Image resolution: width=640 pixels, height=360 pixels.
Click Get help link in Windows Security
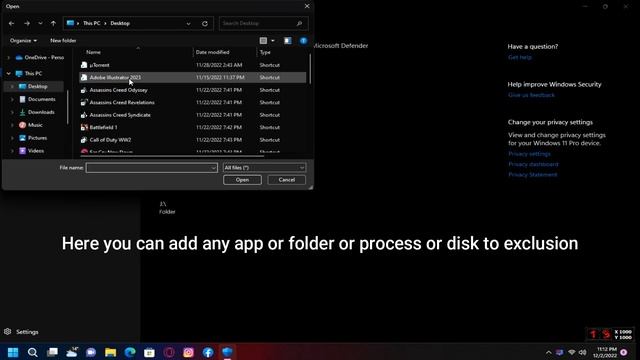[520, 57]
